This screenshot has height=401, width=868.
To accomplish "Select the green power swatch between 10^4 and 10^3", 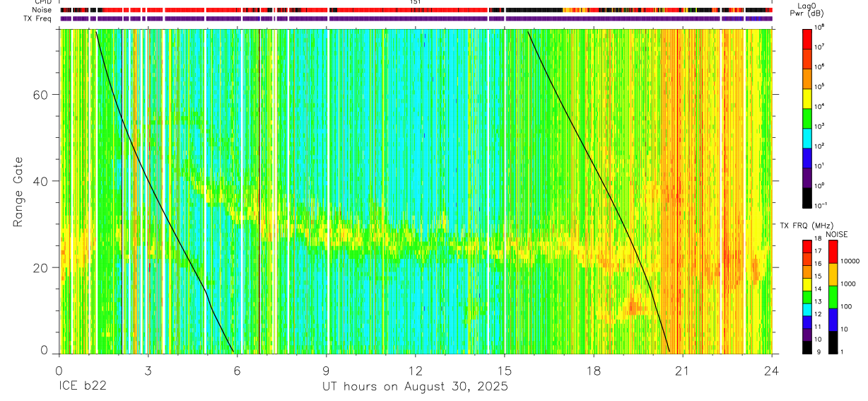I will click(807, 117).
